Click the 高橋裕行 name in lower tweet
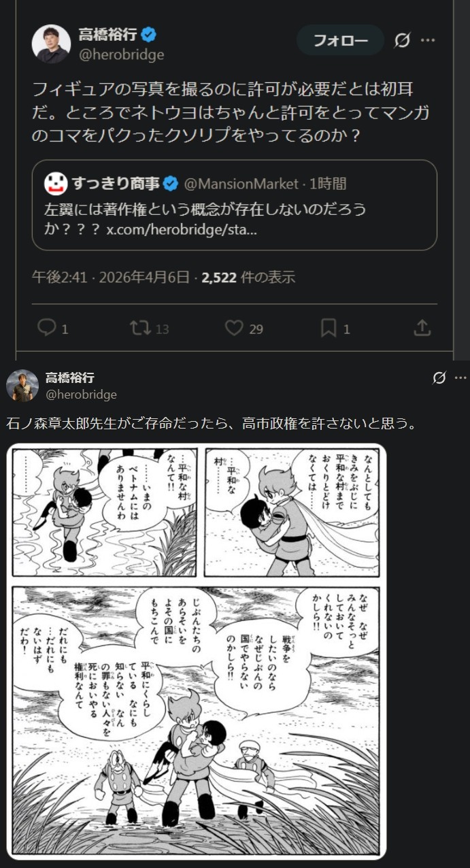Image resolution: width=470 pixels, height=868 pixels. click(69, 378)
